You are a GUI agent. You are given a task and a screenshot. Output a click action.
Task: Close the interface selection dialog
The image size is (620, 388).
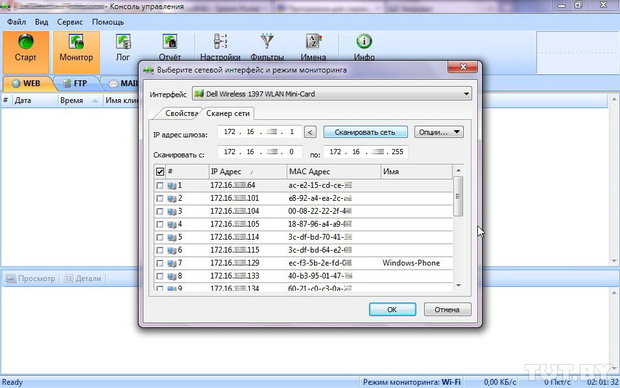(x=463, y=67)
